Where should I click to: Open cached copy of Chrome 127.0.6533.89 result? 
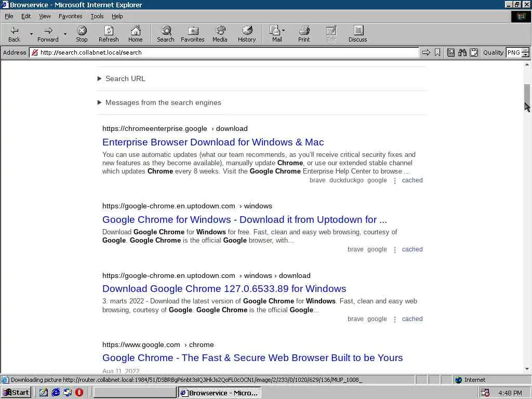[x=412, y=319]
